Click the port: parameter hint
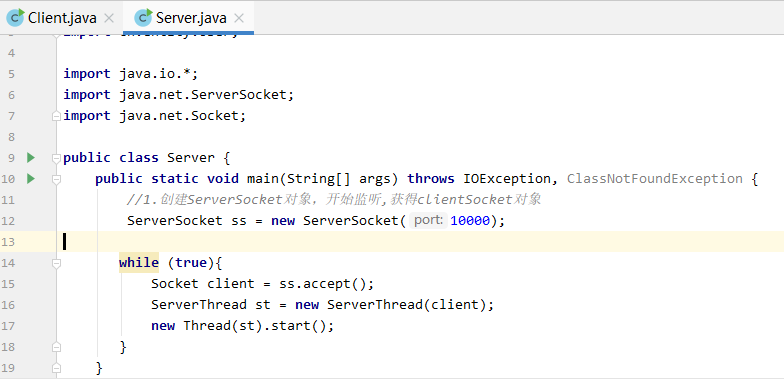 [428, 220]
